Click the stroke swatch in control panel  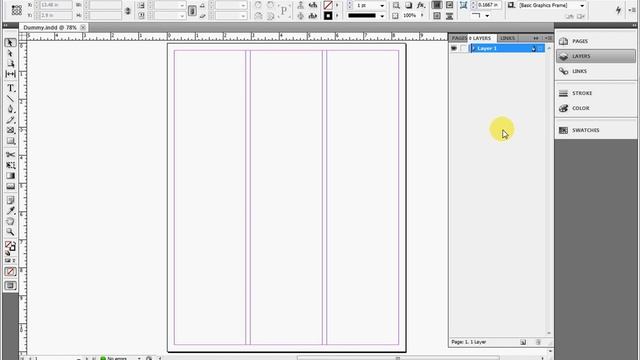tap(328, 16)
